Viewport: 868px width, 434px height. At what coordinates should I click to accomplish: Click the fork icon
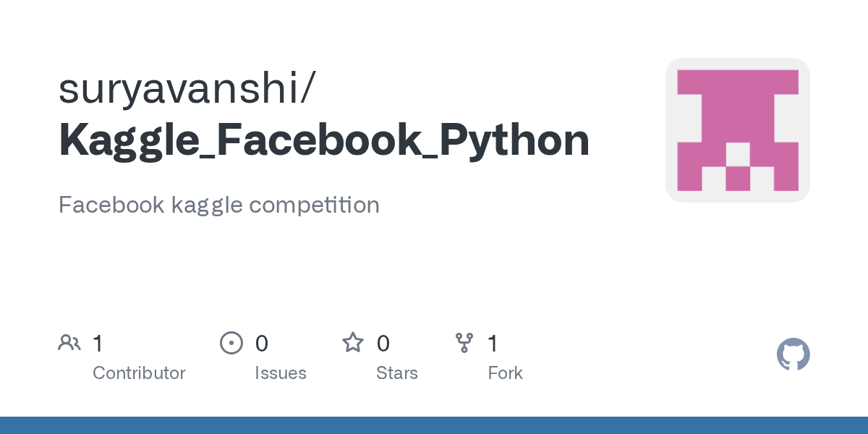(464, 343)
